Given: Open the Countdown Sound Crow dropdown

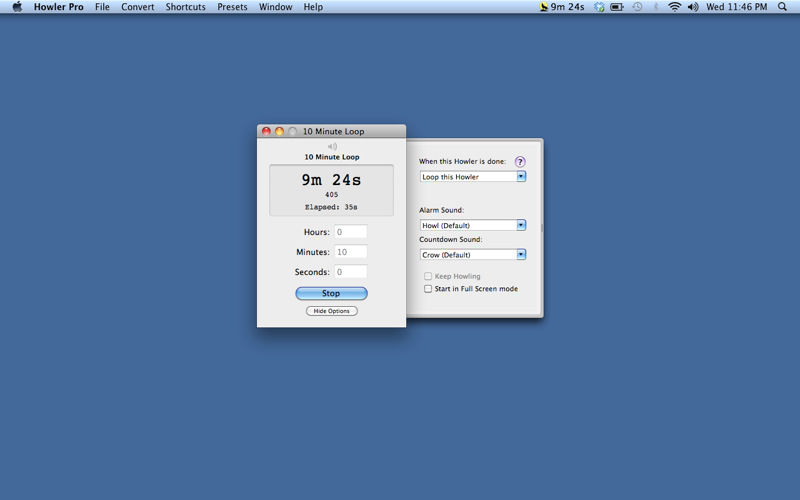Looking at the screenshot, I should (472, 255).
